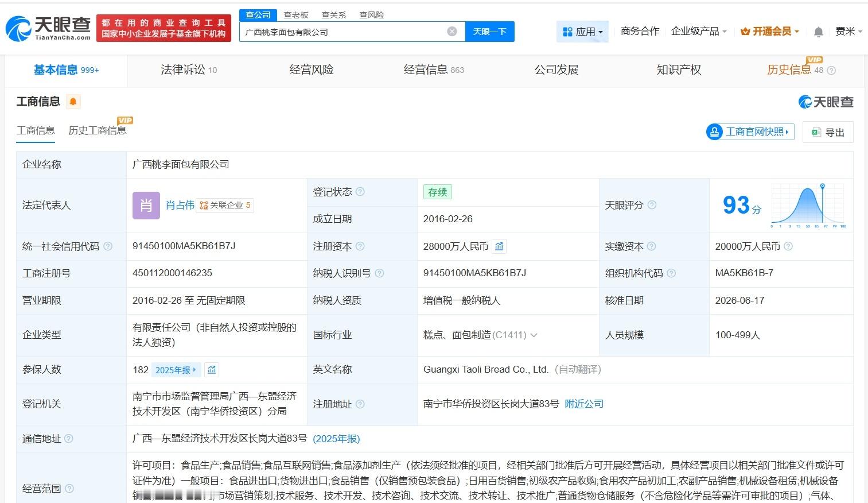Select the 查风险 search tab
The height and width of the screenshot is (503, 868).
[x=371, y=15]
